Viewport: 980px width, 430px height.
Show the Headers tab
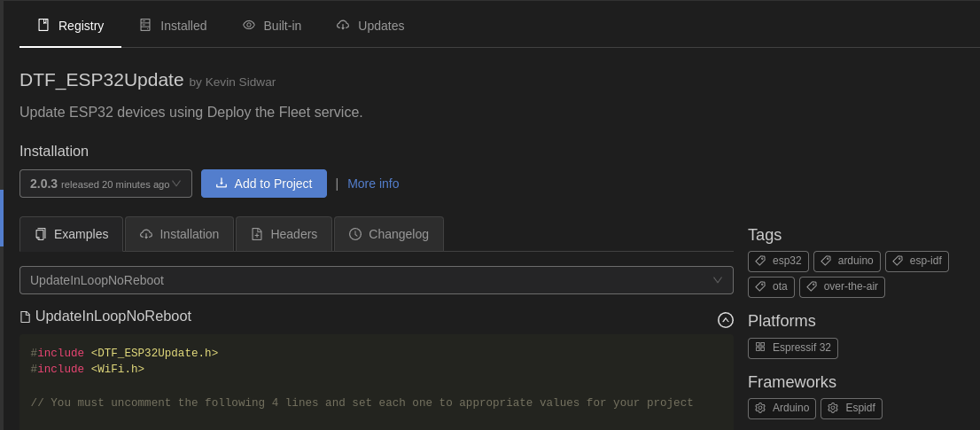(284, 234)
